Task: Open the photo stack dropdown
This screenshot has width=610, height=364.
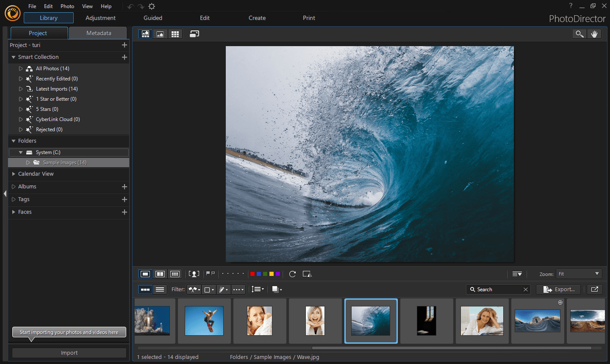Action: [x=277, y=289]
